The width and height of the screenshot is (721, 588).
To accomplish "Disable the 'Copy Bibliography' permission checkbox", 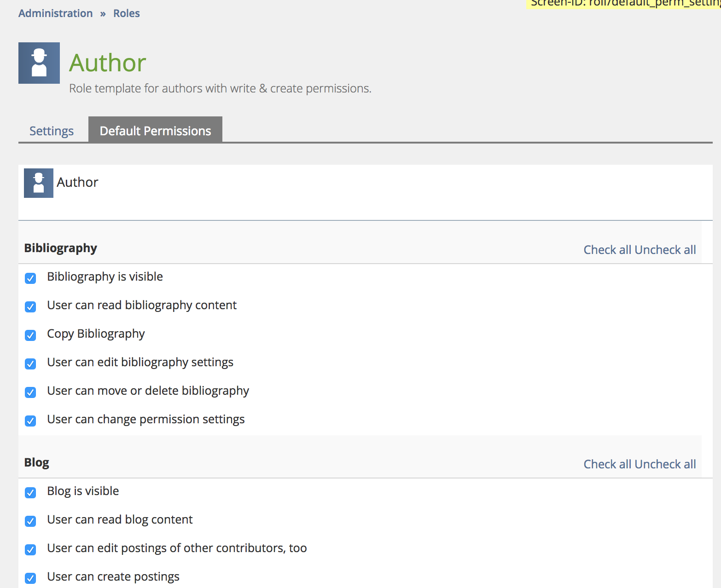I will (x=30, y=335).
